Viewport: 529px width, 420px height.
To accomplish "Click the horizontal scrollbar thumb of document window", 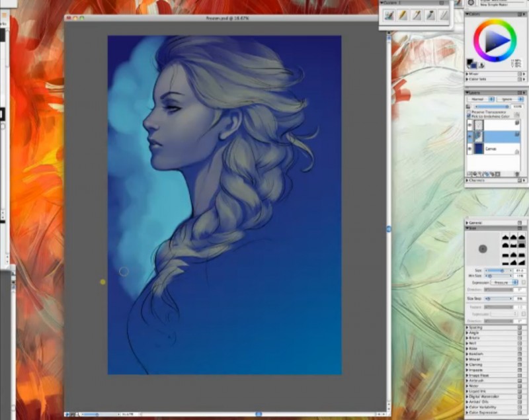I will pyautogui.click(x=259, y=414).
